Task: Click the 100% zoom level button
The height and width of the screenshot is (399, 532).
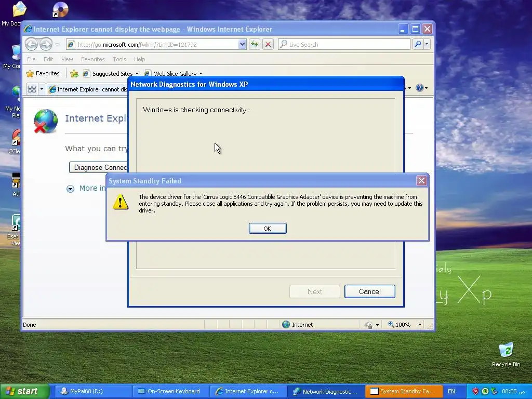Action: [x=400, y=325]
